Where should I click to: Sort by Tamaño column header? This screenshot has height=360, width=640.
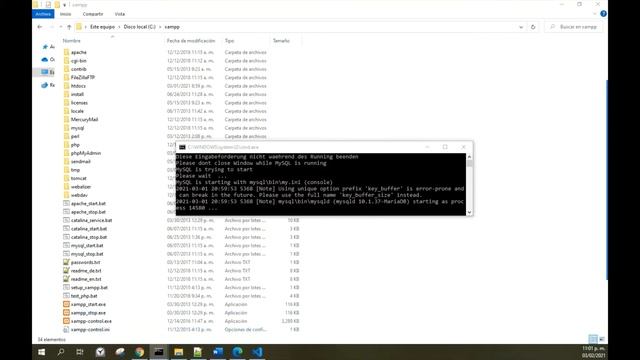[281, 41]
